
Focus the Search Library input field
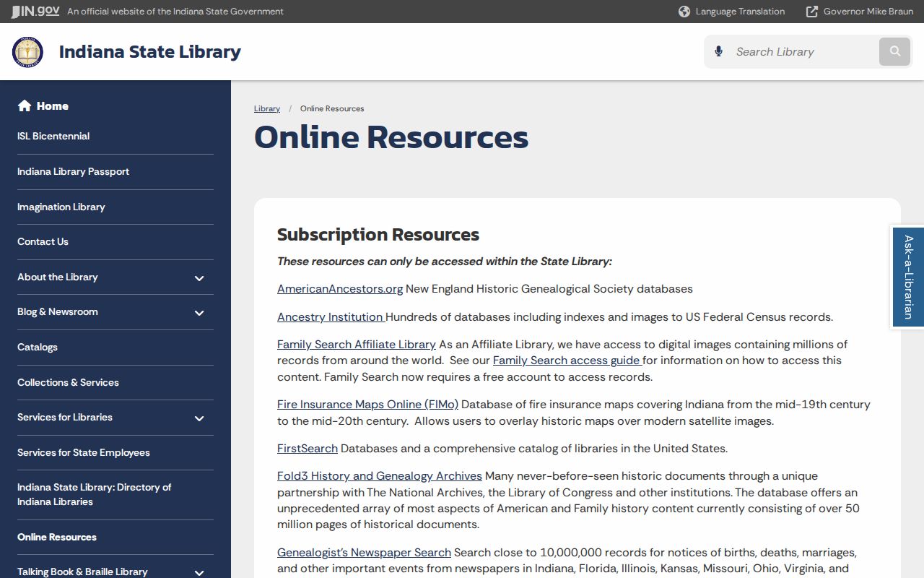click(803, 51)
